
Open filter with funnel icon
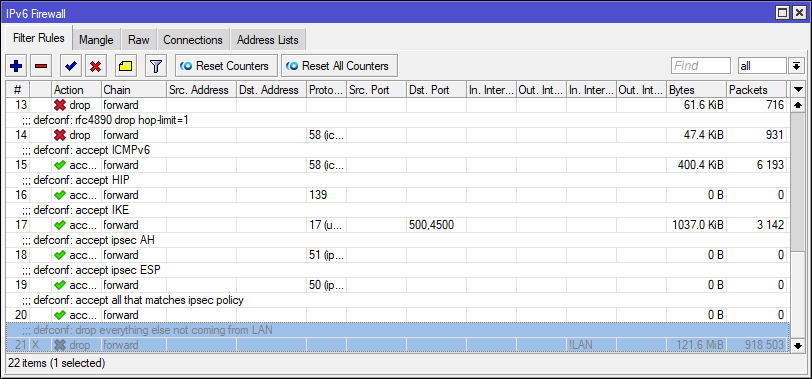[155, 66]
